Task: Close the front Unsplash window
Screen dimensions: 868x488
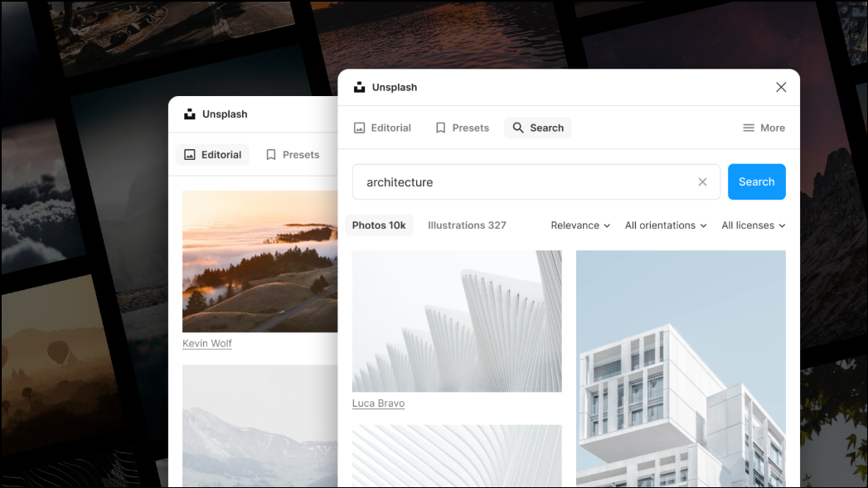Action: [x=780, y=88]
